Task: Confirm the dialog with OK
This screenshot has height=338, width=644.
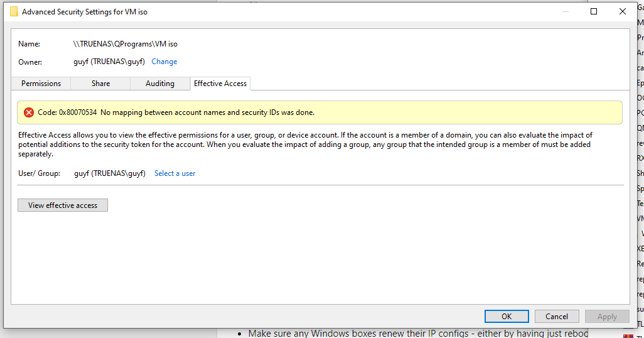Action: tap(507, 316)
